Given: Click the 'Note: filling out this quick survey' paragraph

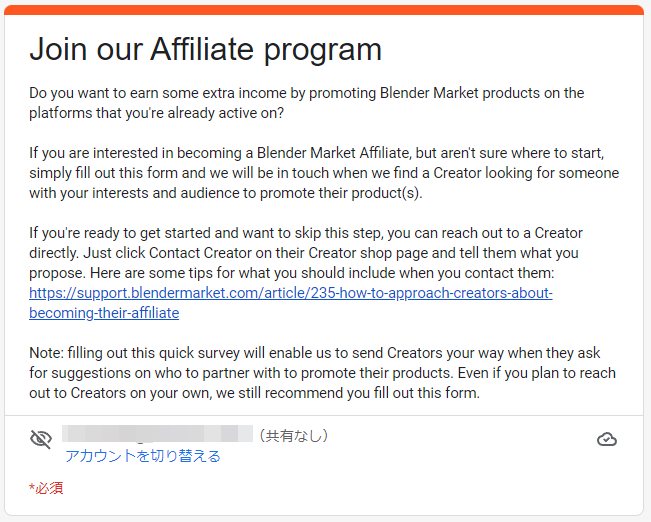Looking at the screenshot, I should point(322,353).
